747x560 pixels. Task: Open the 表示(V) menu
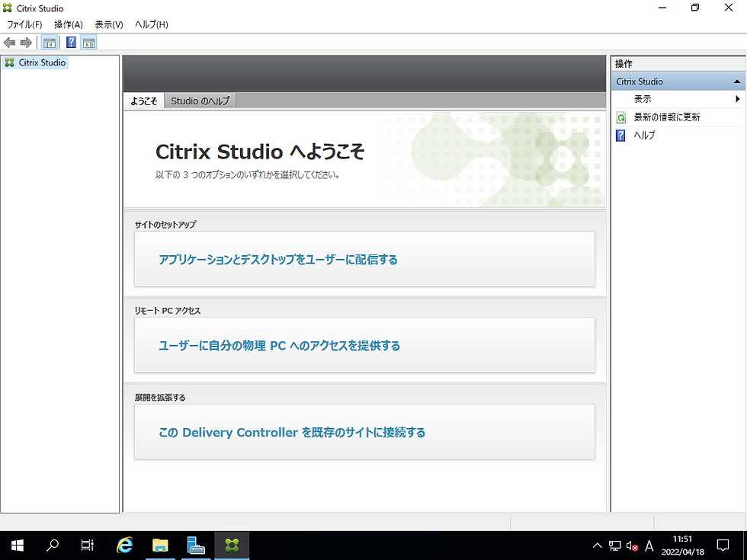pyautogui.click(x=108, y=24)
